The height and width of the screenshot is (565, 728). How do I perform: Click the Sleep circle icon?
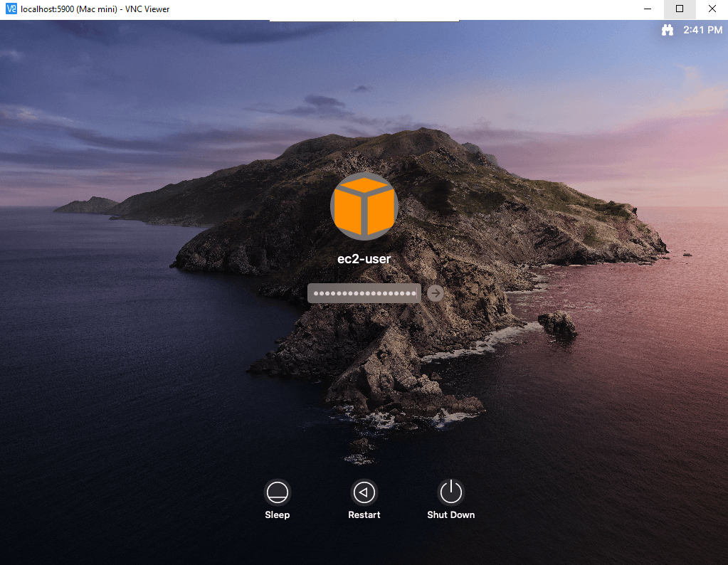(278, 492)
